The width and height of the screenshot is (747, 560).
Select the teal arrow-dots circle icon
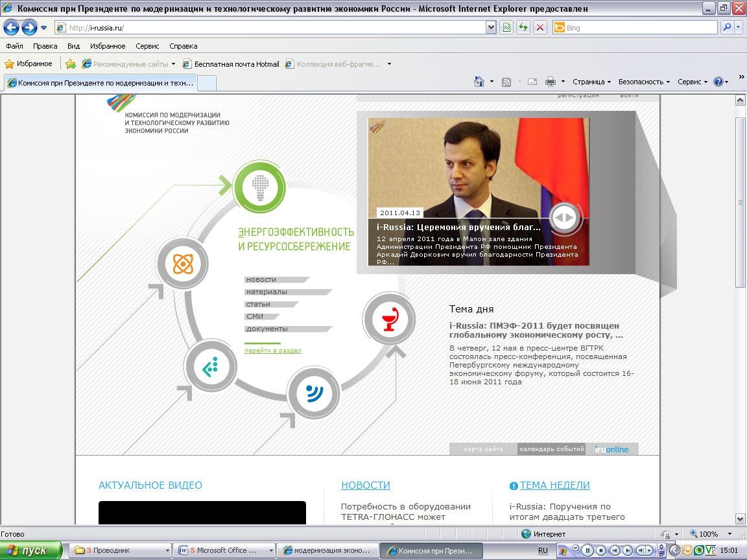[210, 367]
